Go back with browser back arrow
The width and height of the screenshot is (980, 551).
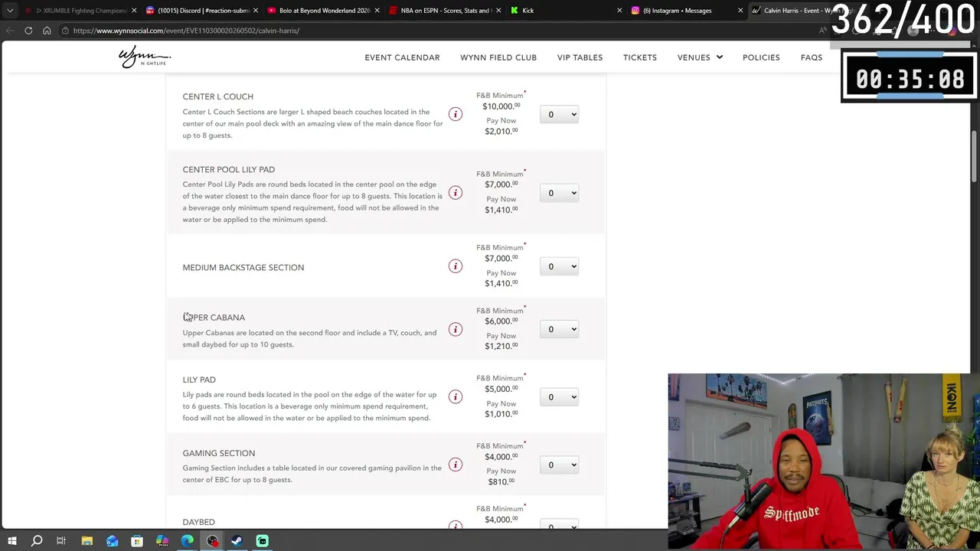coord(10,31)
